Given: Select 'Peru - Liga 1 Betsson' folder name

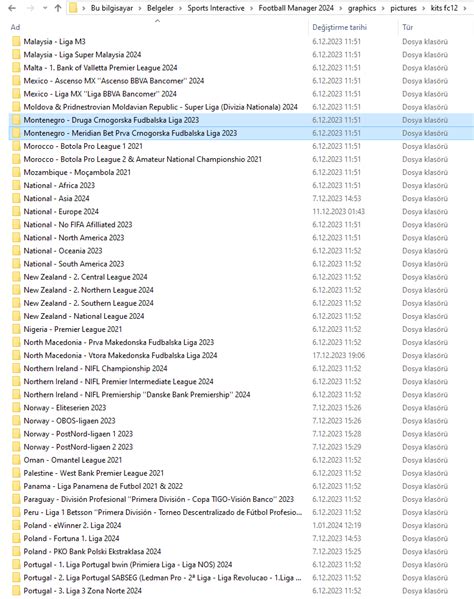Looking at the screenshot, I should point(163,512).
